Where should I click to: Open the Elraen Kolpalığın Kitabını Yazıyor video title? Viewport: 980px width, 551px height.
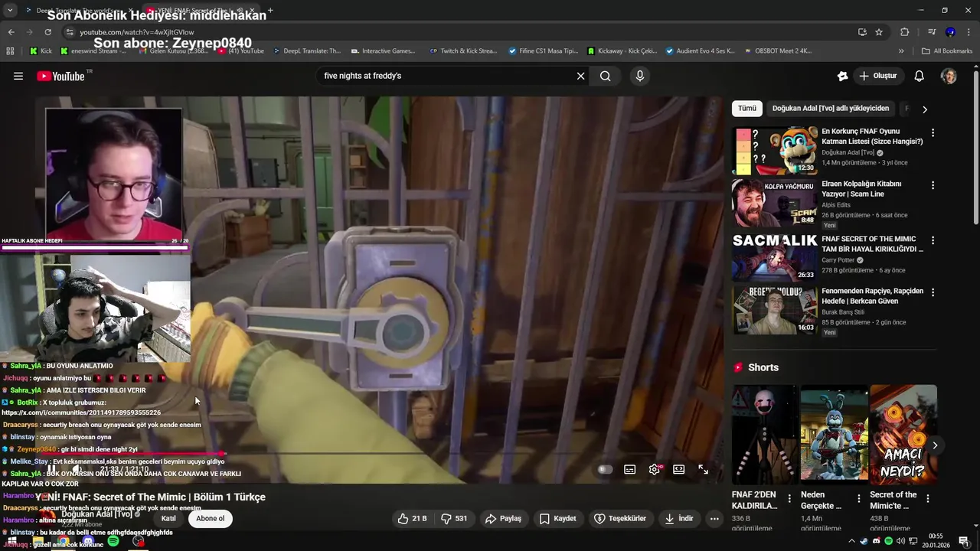click(x=861, y=189)
